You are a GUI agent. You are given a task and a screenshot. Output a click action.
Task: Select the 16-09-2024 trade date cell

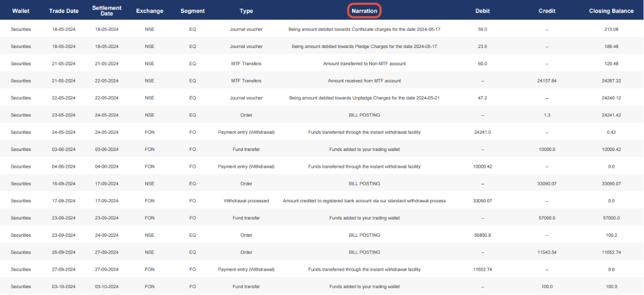pos(64,183)
